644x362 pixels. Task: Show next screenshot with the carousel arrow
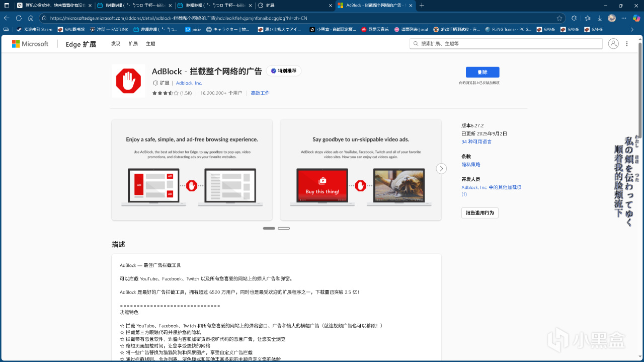pyautogui.click(x=441, y=169)
